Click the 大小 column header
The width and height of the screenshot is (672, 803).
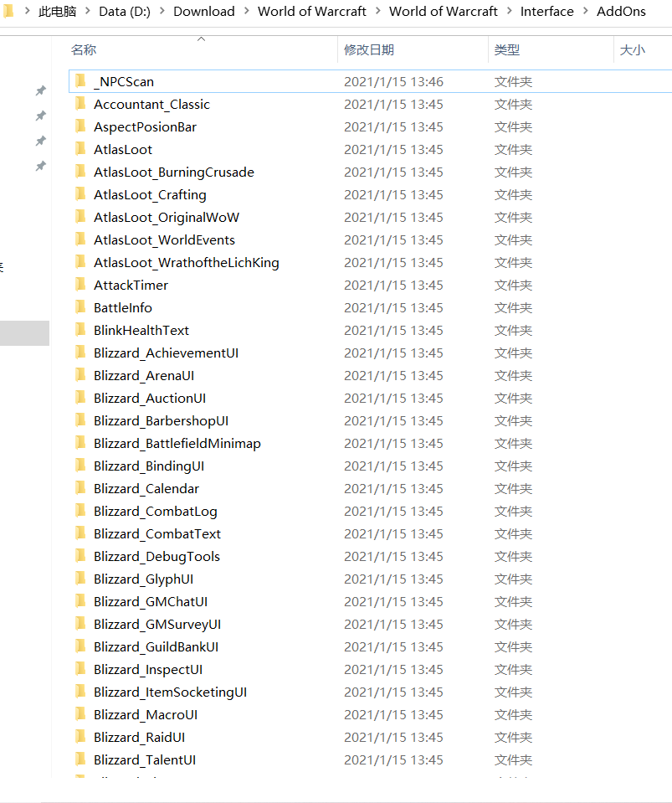pyautogui.click(x=632, y=50)
